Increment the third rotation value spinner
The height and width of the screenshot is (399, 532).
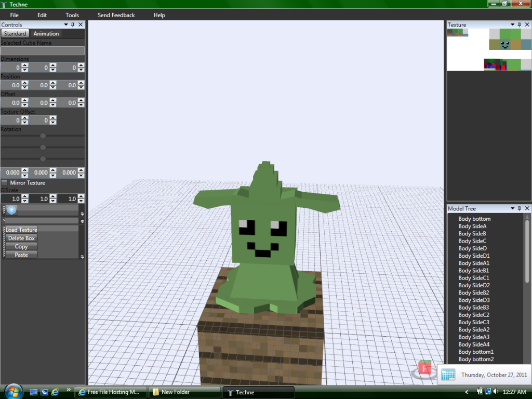[x=81, y=170]
